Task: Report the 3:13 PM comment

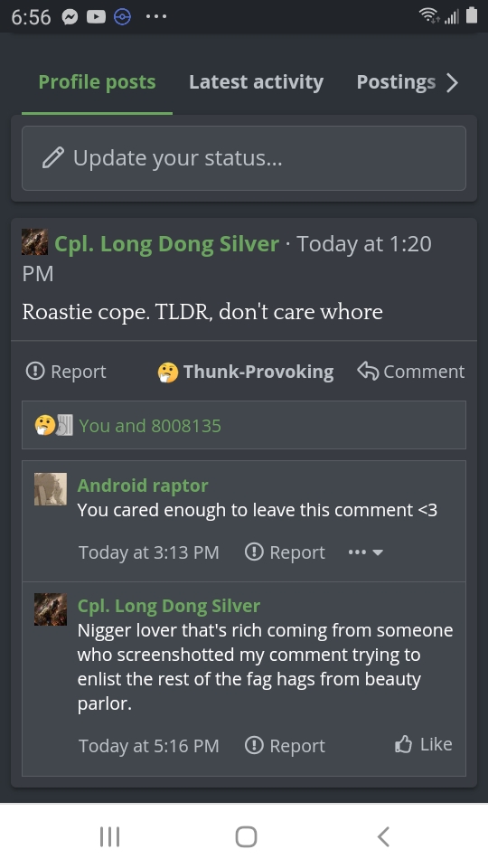Action: (285, 552)
